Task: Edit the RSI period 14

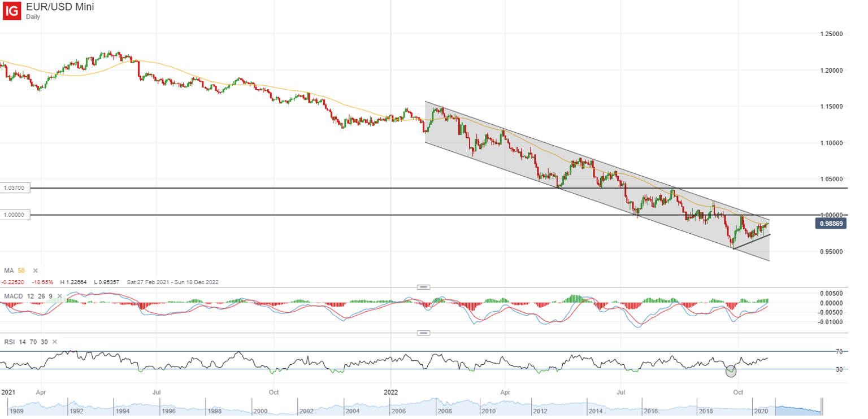Action: point(23,342)
